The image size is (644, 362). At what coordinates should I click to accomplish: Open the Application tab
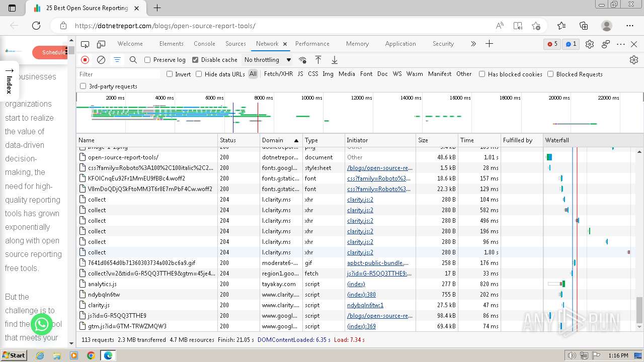[x=400, y=44]
